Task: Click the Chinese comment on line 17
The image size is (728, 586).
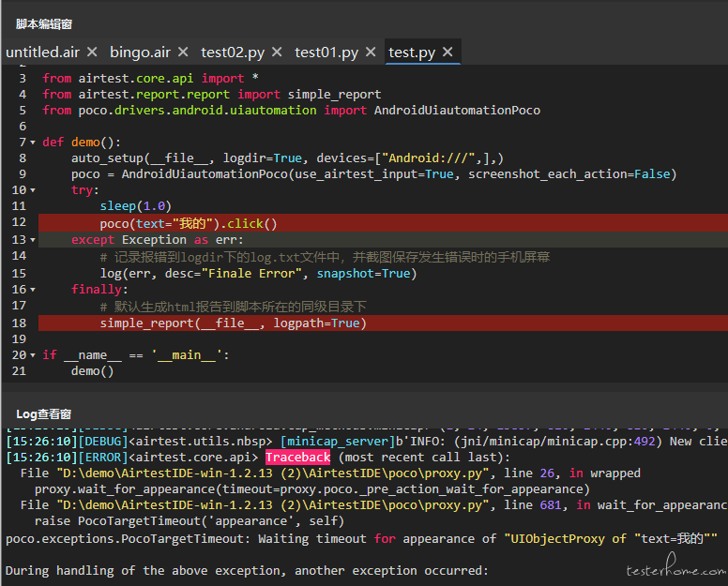Action: 233,307
